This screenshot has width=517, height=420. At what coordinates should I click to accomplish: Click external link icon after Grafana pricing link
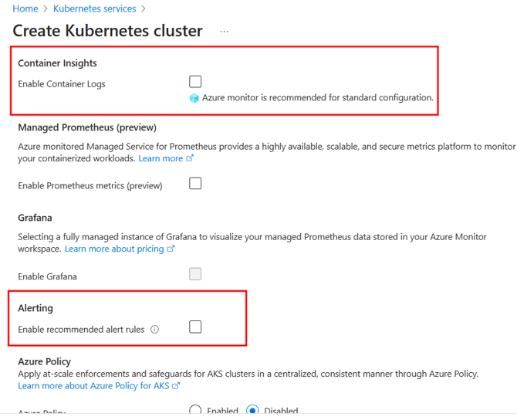[171, 249]
